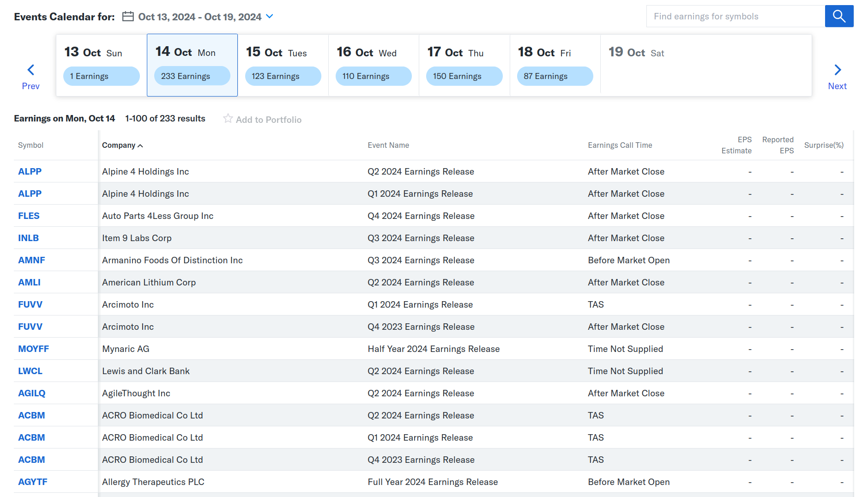The height and width of the screenshot is (497, 868).
Task: Click the calendar icon beside date range
Action: pos(128,17)
